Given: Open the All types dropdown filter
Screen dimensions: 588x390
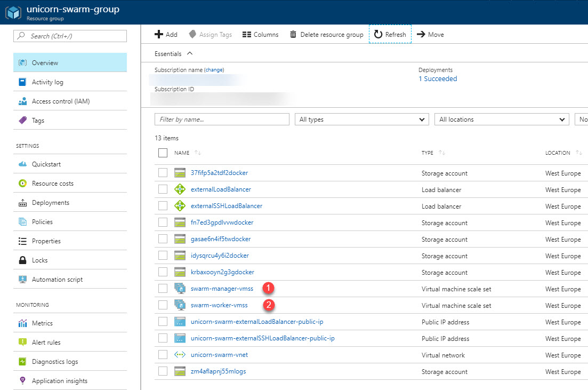Looking at the screenshot, I should tap(361, 119).
